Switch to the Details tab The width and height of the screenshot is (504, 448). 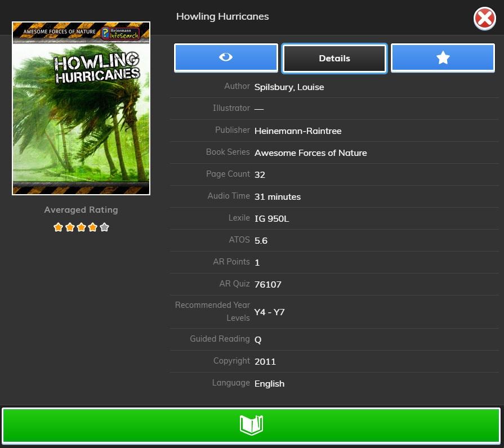pyautogui.click(x=334, y=59)
